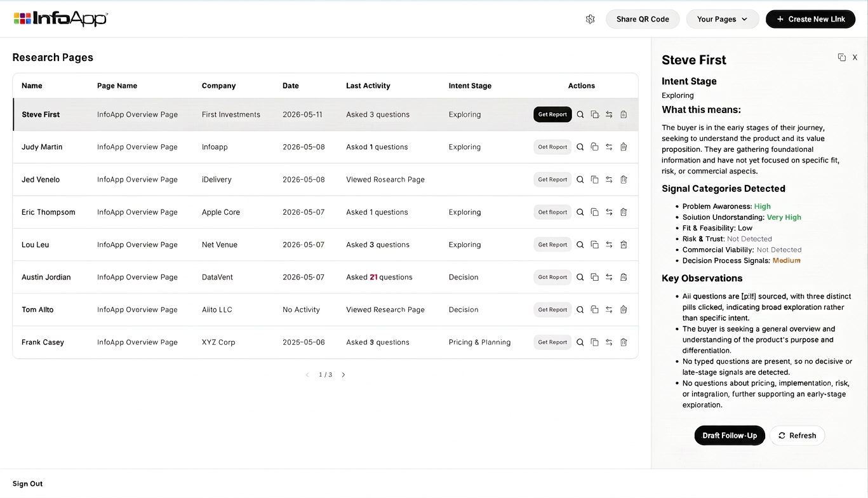Copy the Steve First panel content
Screen dimensions: 868x498
(x=841, y=57)
